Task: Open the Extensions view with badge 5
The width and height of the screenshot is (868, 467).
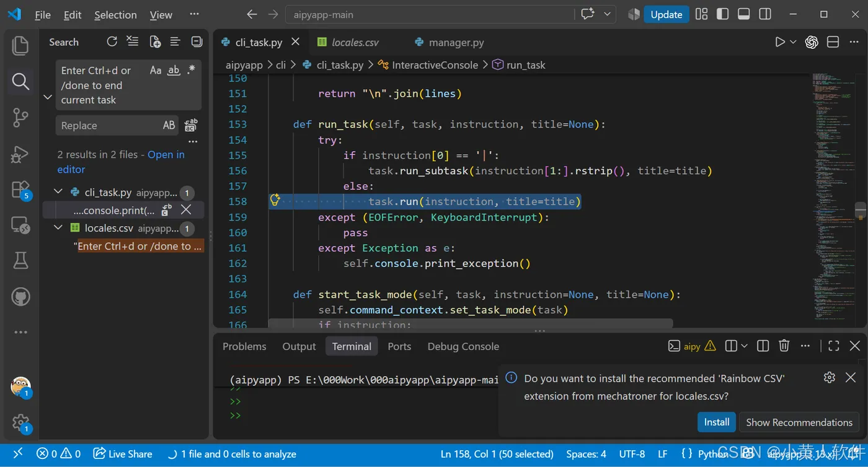Action: (x=20, y=190)
